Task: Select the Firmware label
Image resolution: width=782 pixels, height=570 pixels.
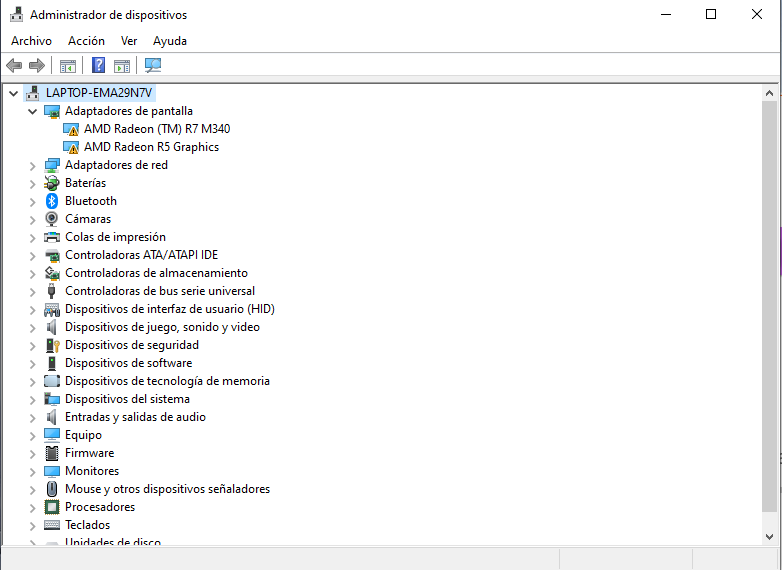Action: pos(90,453)
